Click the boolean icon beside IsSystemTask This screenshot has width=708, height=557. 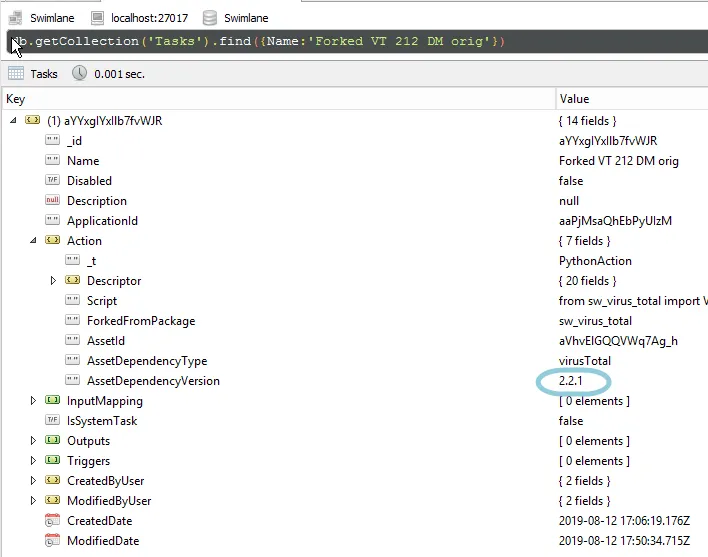(52, 420)
